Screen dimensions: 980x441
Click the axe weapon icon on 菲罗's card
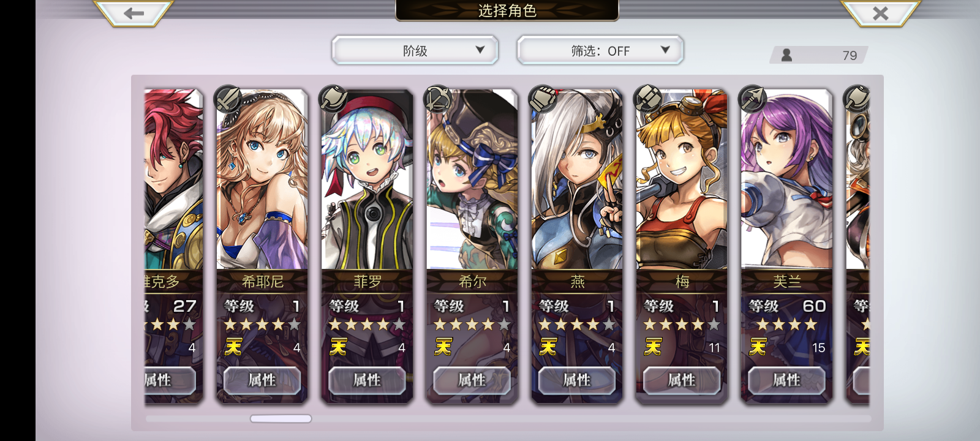[x=333, y=99]
